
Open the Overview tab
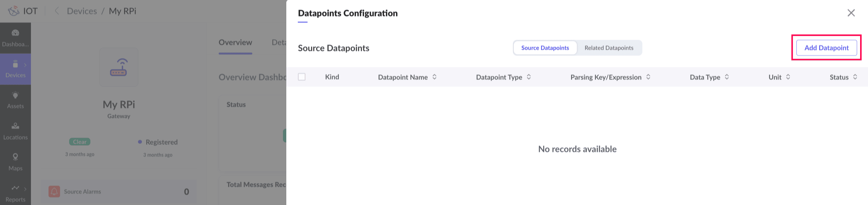pyautogui.click(x=235, y=42)
